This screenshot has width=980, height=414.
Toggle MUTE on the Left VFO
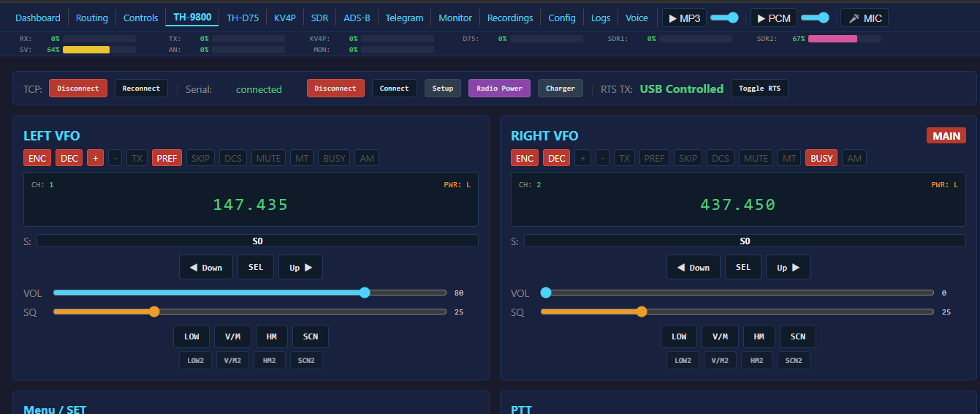[x=269, y=158]
